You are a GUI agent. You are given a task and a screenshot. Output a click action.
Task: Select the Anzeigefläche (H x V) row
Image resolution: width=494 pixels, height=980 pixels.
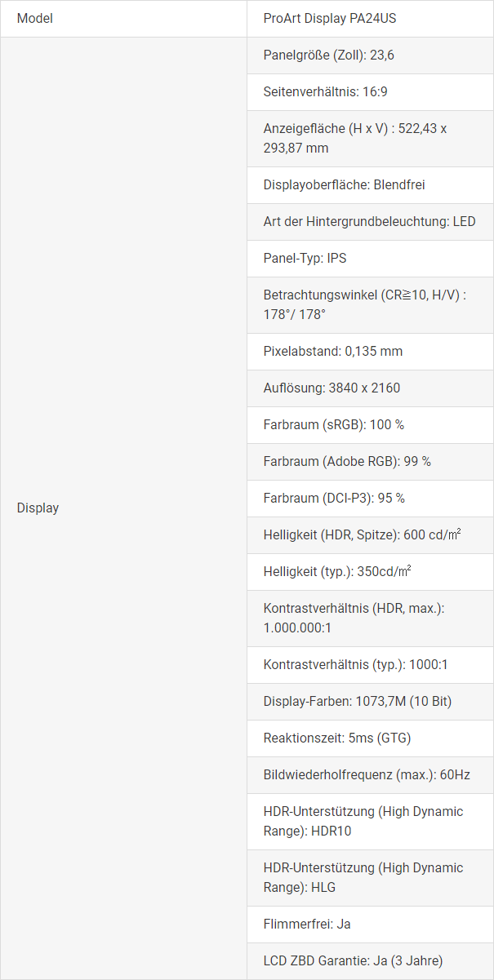pyautogui.click(x=355, y=138)
